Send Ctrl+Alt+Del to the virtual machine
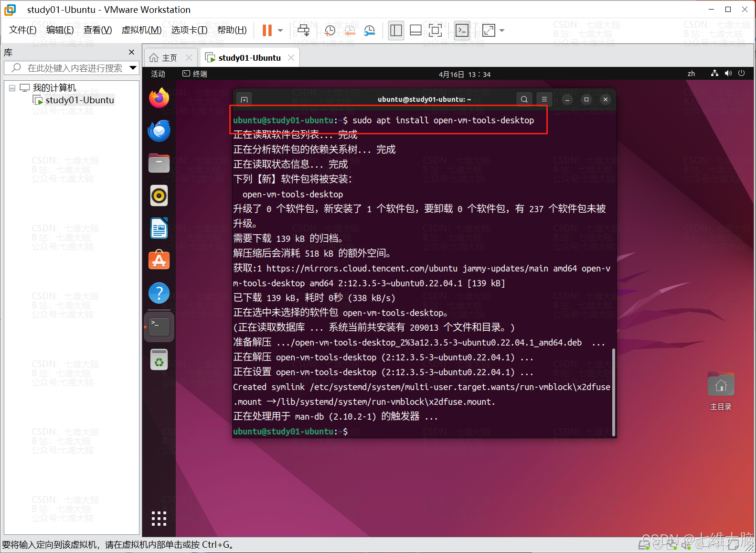Image resolution: width=756 pixels, height=553 pixels. [x=303, y=31]
